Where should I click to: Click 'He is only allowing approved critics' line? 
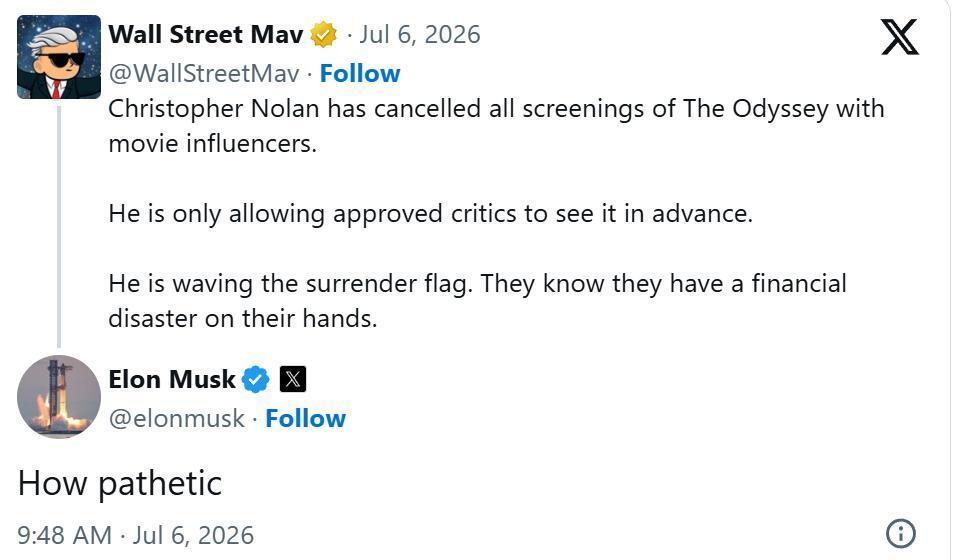(x=431, y=214)
